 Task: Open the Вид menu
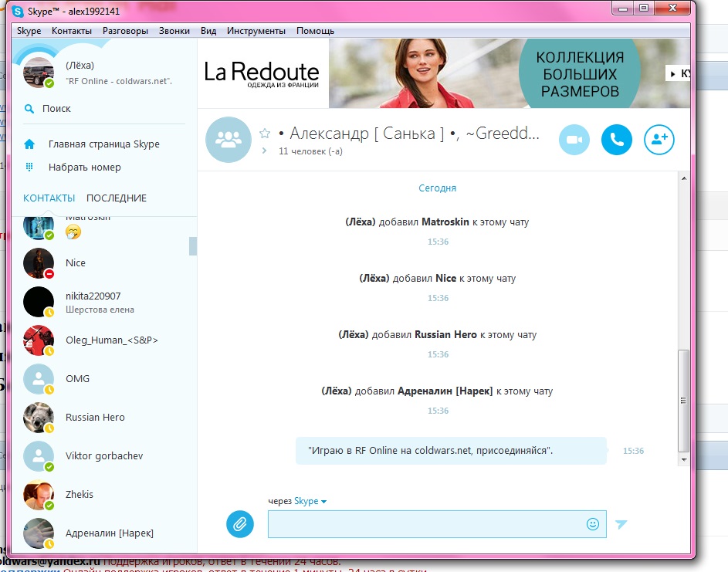coord(208,31)
